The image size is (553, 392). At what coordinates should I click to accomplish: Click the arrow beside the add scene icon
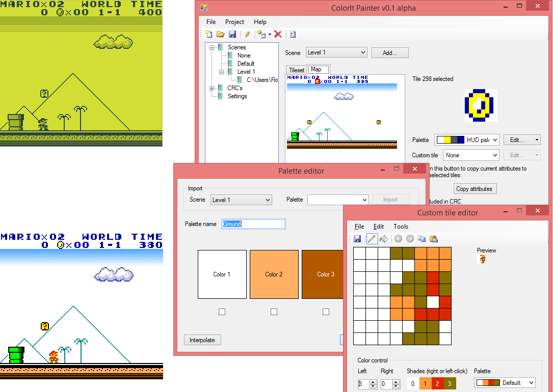click(270, 35)
